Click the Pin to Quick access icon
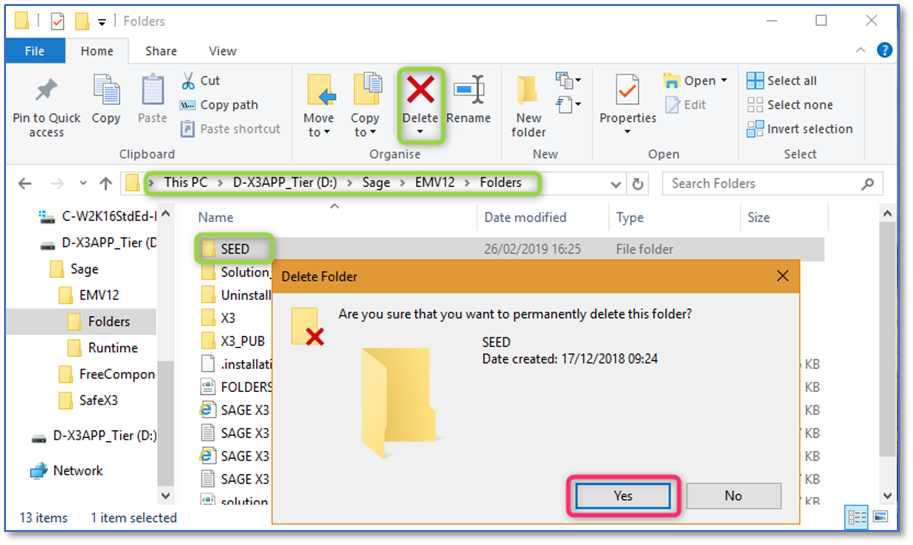 (47, 90)
